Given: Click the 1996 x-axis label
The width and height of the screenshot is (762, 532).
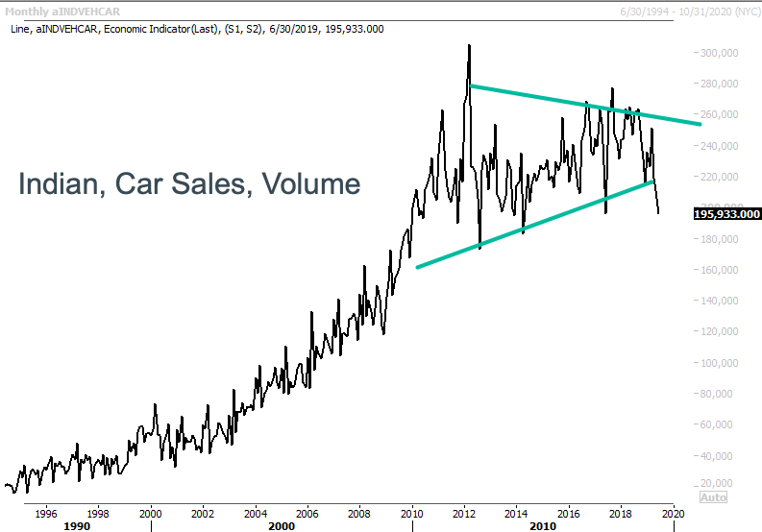Looking at the screenshot, I should pyautogui.click(x=46, y=514).
